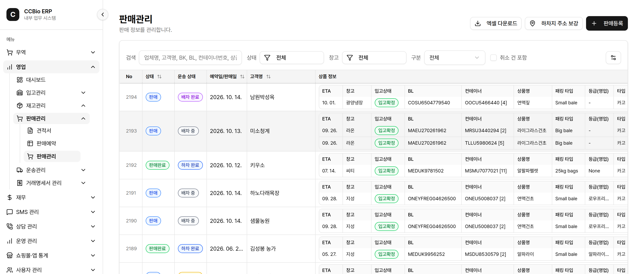Click the 배차 완료 badge in row 2194

(190, 97)
